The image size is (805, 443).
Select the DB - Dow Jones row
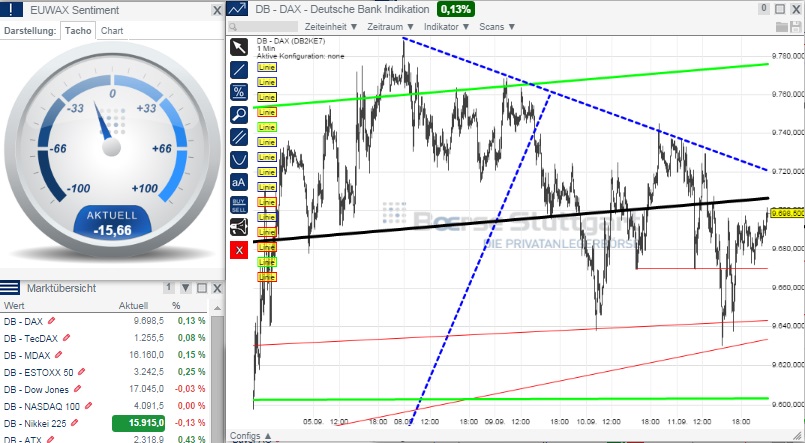pyautogui.click(x=104, y=389)
